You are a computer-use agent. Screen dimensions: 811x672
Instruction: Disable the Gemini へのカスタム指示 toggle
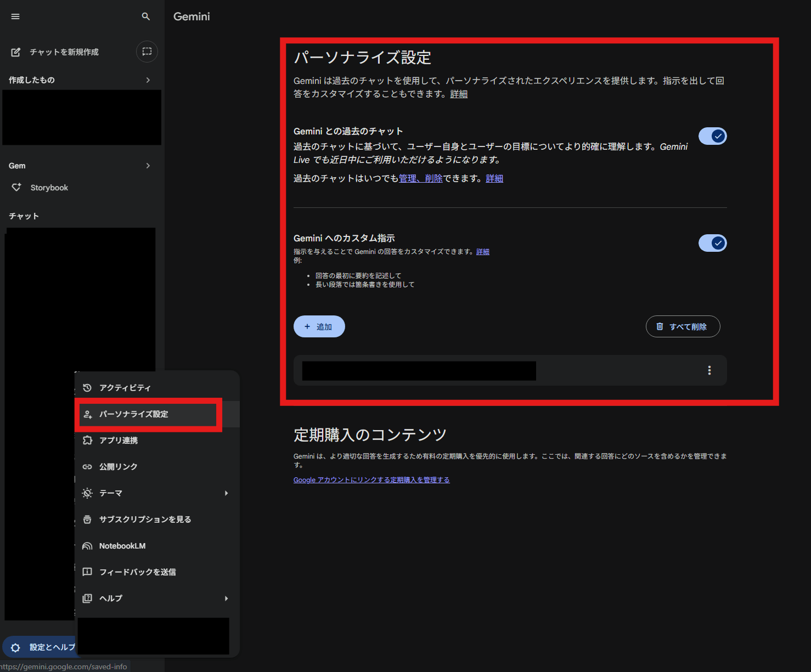tap(712, 243)
